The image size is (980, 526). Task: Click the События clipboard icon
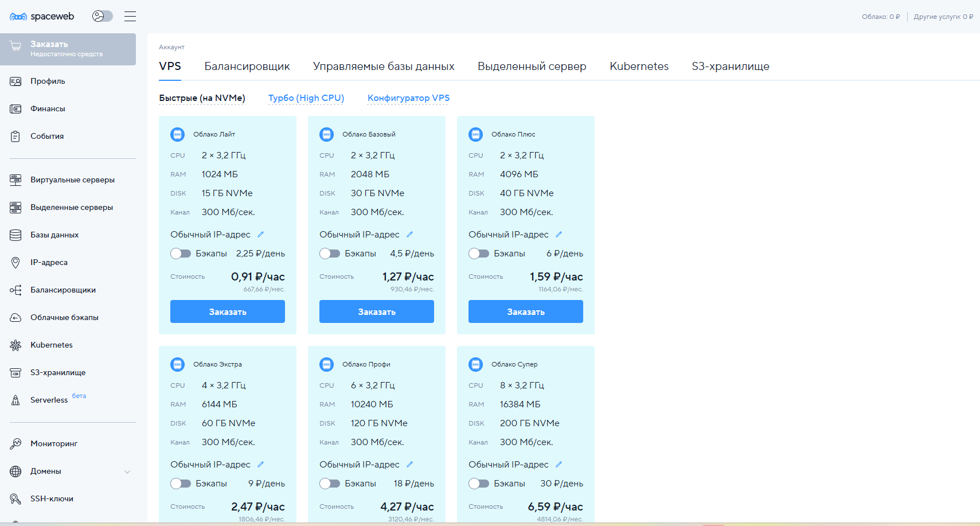pos(15,137)
